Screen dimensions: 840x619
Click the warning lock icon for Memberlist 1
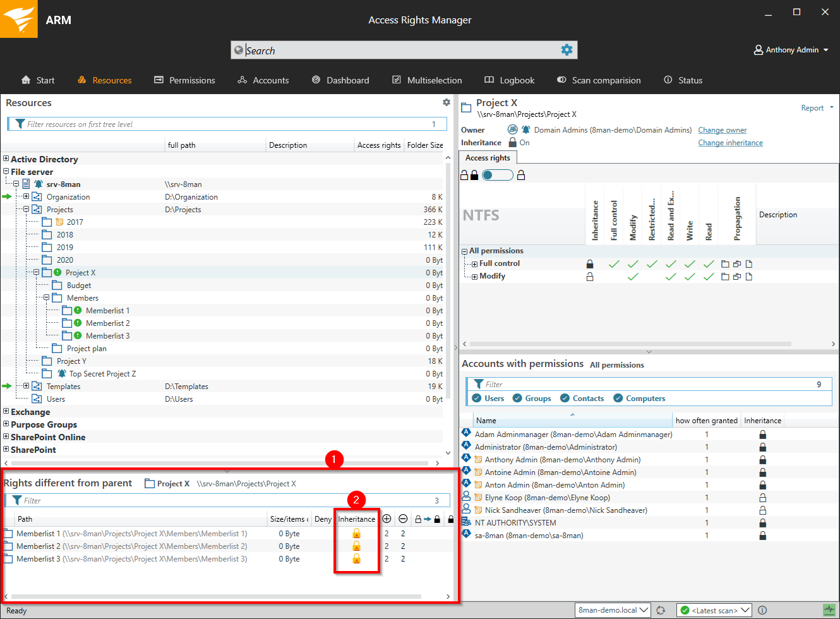point(356,534)
